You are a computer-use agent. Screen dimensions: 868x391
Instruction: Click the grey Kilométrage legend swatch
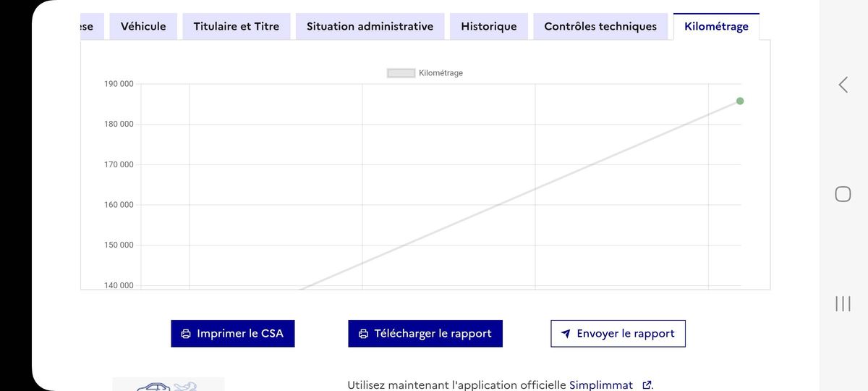point(401,73)
